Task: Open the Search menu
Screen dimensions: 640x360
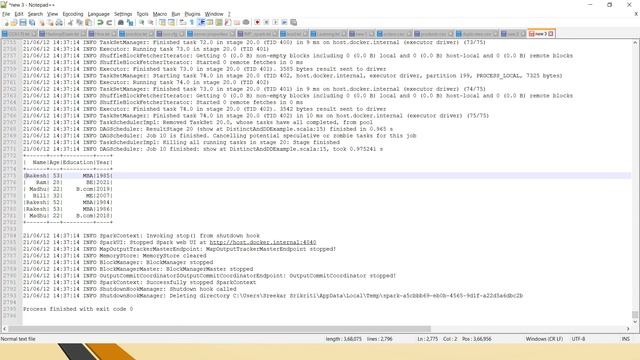Action: (35, 14)
